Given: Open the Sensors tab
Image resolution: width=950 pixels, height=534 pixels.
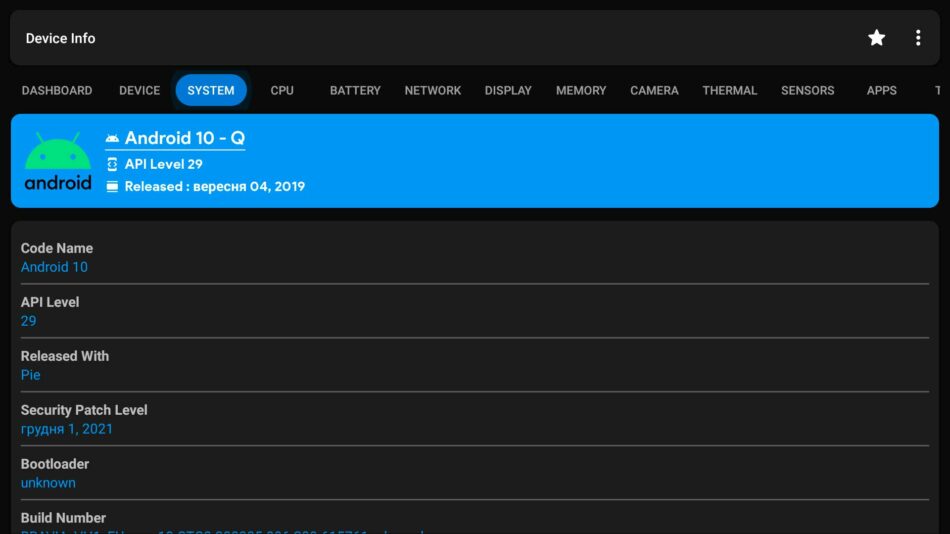Looking at the screenshot, I should 808,90.
